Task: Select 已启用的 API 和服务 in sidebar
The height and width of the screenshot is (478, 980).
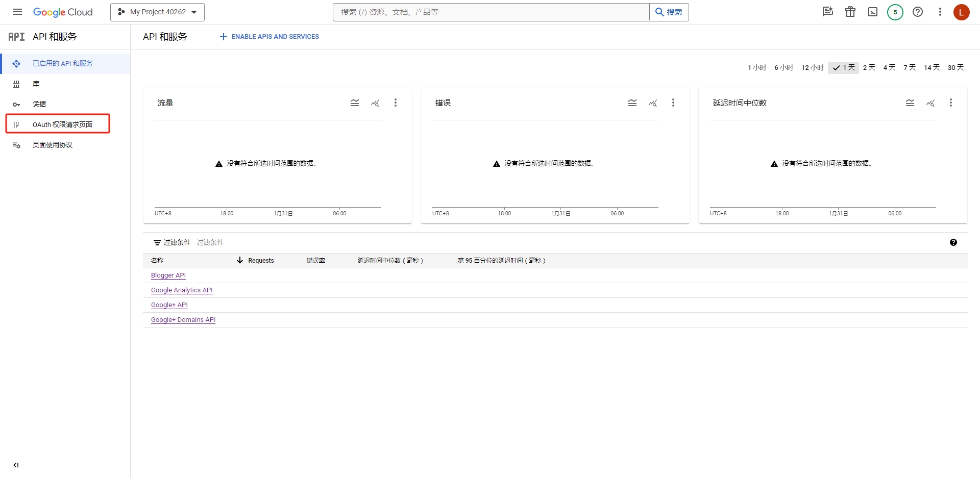Action: point(65,64)
